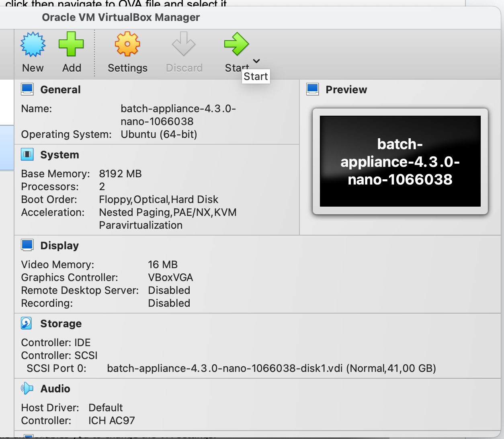Click the disk1.vdi SCSI Port 0 entry
This screenshot has width=504, height=439.
[272, 368]
